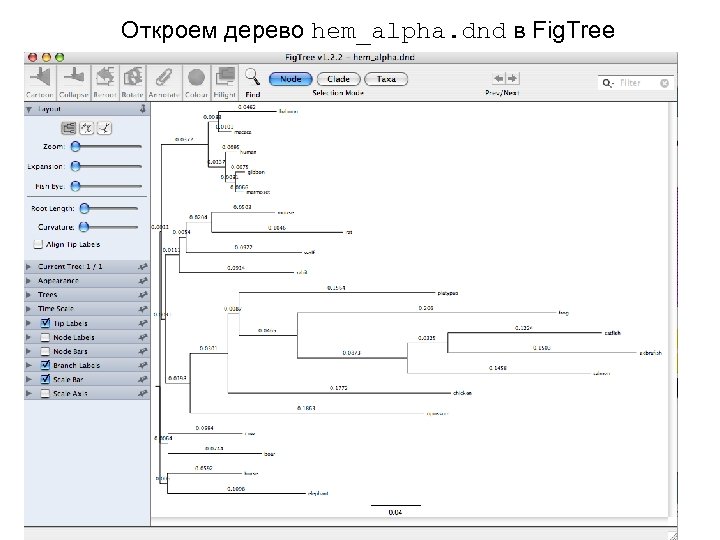Adjust the Expansion slider
Viewport: 720px width, 540px height.
(x=106, y=166)
